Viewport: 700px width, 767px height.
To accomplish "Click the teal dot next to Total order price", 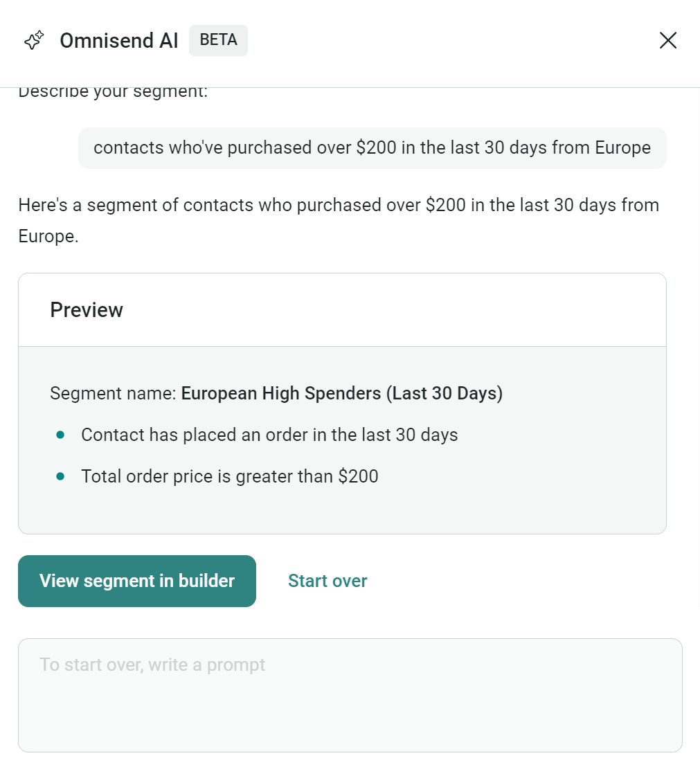I will [x=60, y=476].
